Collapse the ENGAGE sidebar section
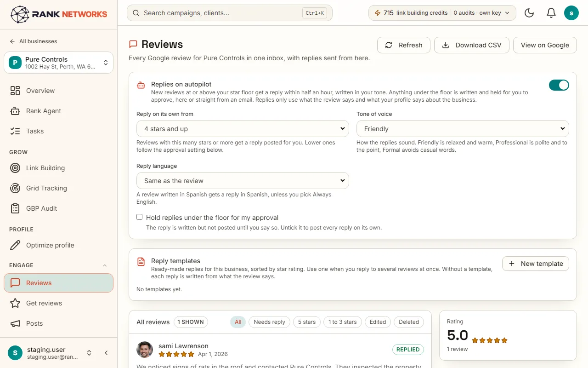This screenshot has width=588, height=368. [104, 265]
